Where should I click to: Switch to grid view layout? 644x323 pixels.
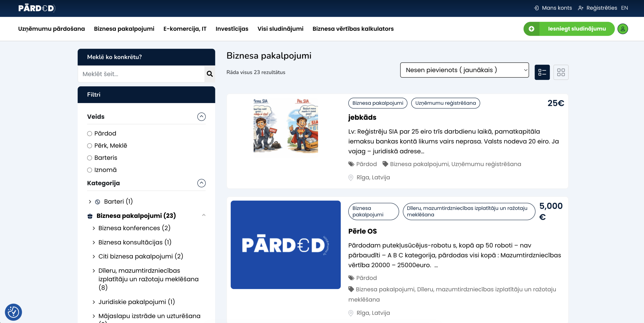click(x=561, y=72)
